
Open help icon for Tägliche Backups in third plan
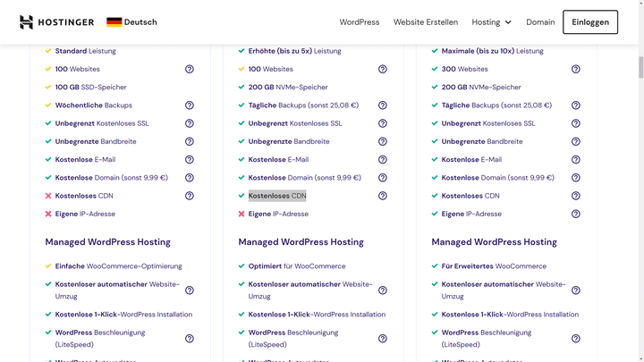[576, 105]
